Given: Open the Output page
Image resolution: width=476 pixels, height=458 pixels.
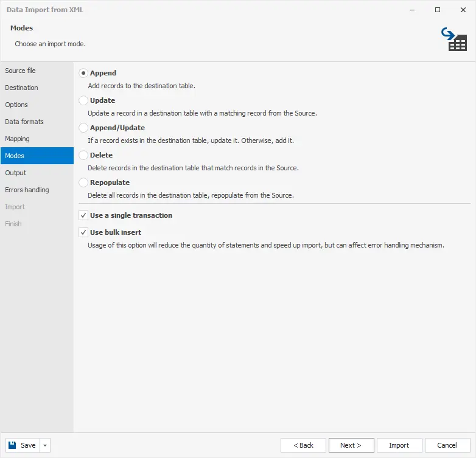Looking at the screenshot, I should coord(16,173).
